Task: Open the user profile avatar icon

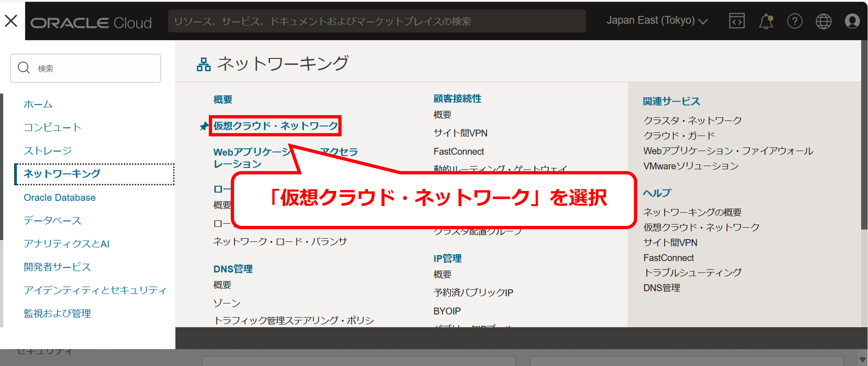Action: pos(852,21)
